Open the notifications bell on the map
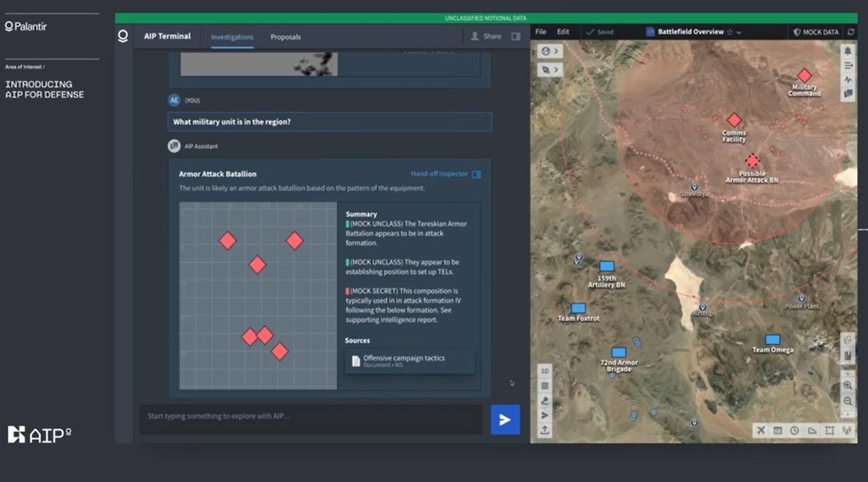 [x=848, y=52]
